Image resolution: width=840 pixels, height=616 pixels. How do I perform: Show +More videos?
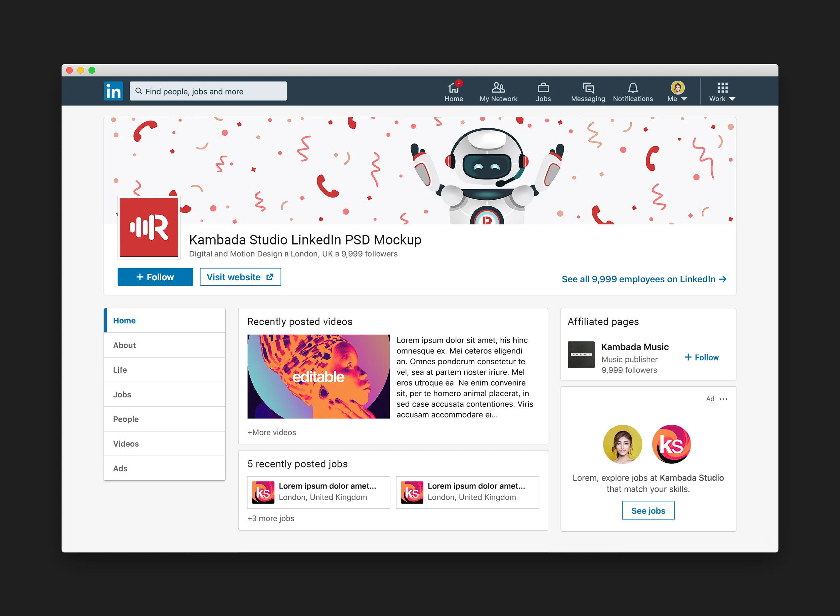pyautogui.click(x=271, y=432)
